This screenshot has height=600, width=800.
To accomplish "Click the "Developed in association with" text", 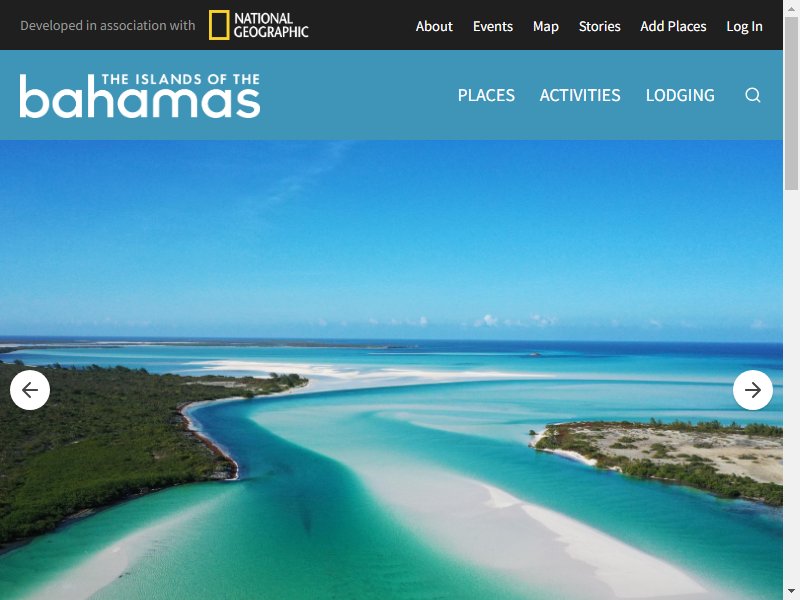I will click(x=108, y=26).
